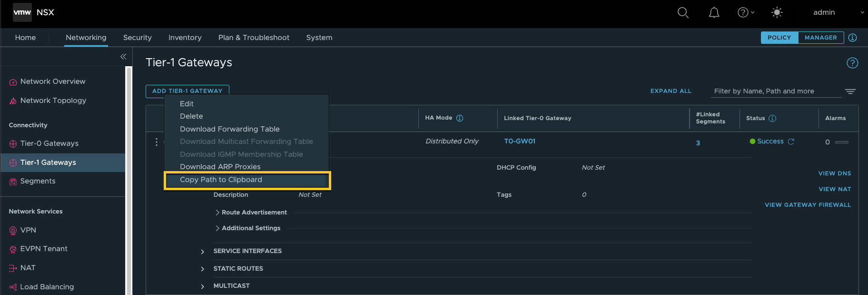868x295 pixels.
Task: Click the Status column info icon
Action: 772,118
